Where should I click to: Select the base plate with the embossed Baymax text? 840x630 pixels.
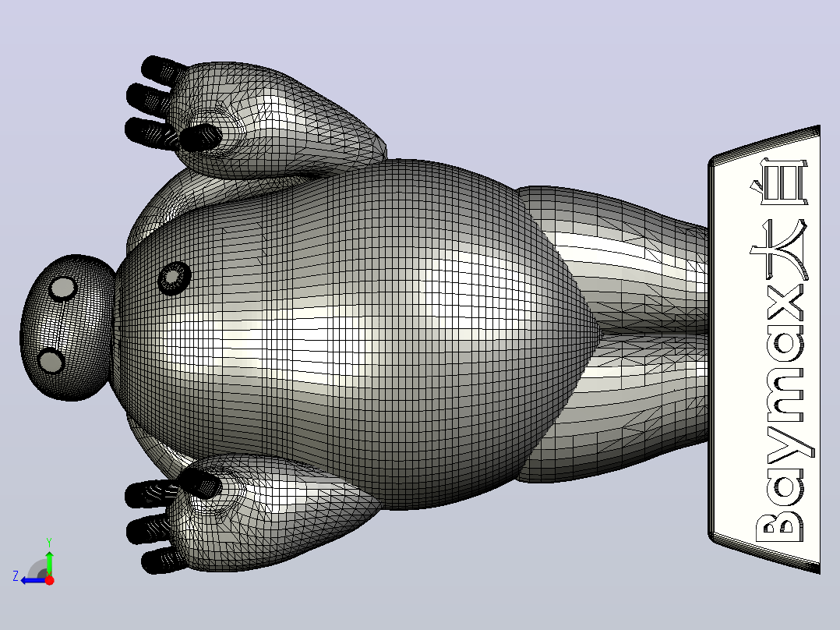tap(764, 349)
